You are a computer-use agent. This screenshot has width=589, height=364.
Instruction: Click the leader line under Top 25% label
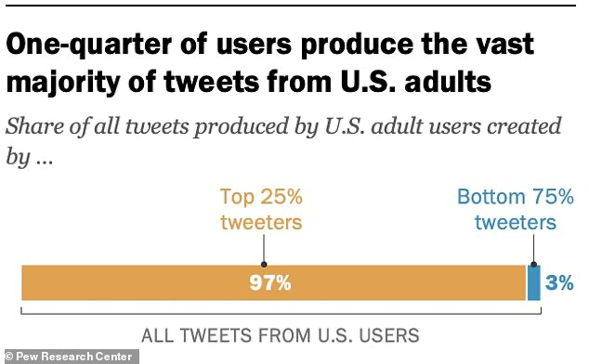[264, 249]
